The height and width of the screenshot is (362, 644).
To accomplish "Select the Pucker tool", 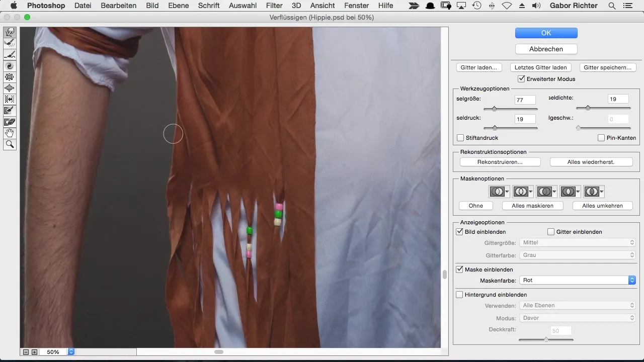I will [10, 77].
